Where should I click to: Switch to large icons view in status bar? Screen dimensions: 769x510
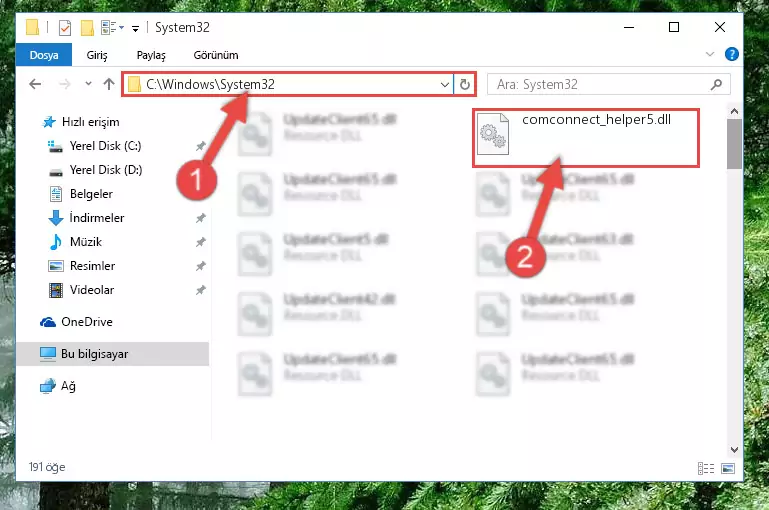coord(728,468)
